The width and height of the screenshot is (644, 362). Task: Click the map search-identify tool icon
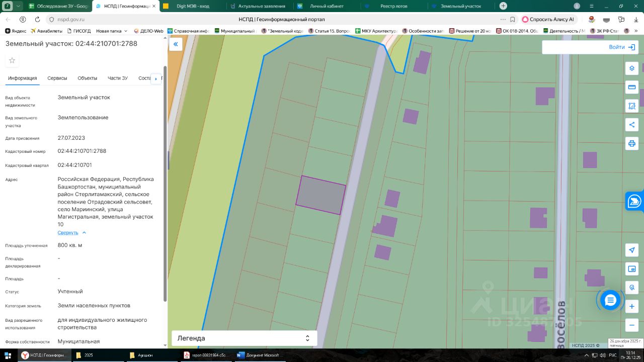pyautogui.click(x=632, y=288)
